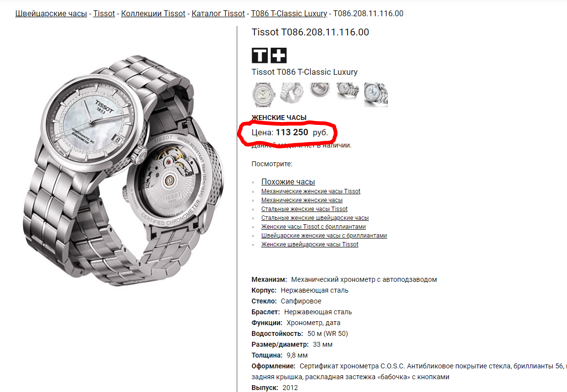Screen dimensions: 567x392
Task: Open the Швейцарские часы breadcrumb link
Action: tap(51, 14)
